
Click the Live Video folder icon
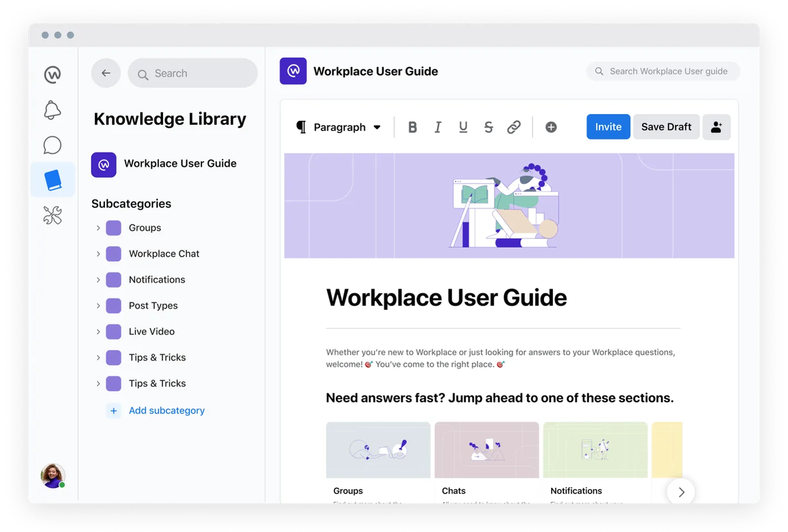[x=114, y=332]
